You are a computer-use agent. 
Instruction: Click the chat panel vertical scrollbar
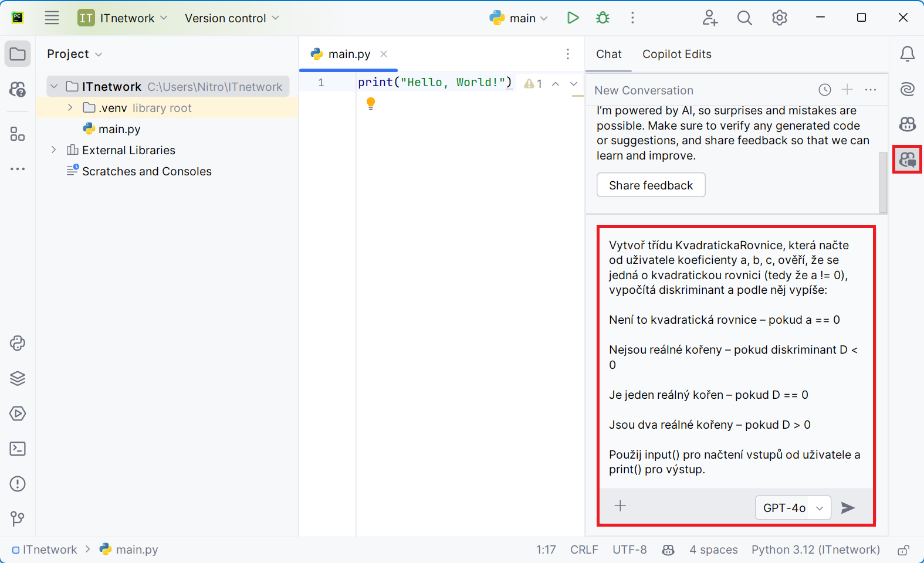click(883, 182)
